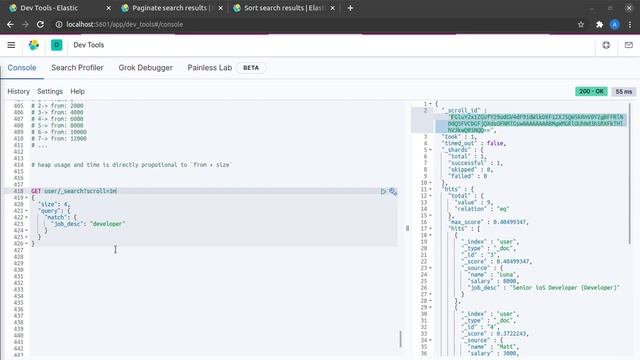Viewport: 640px width, 360px height.
Task: Open the Painless Lab tab
Action: (x=210, y=68)
